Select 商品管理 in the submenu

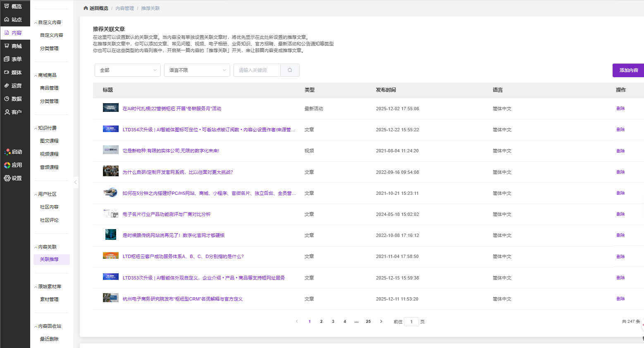click(x=49, y=88)
